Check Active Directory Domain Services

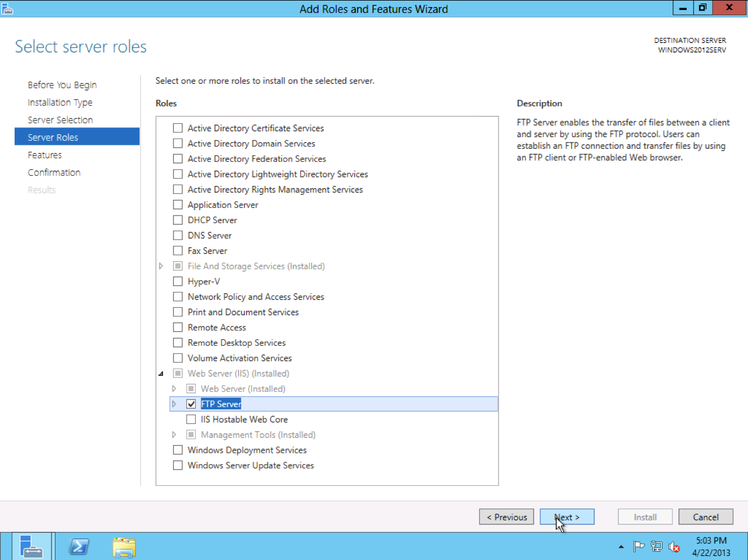pyautogui.click(x=178, y=143)
